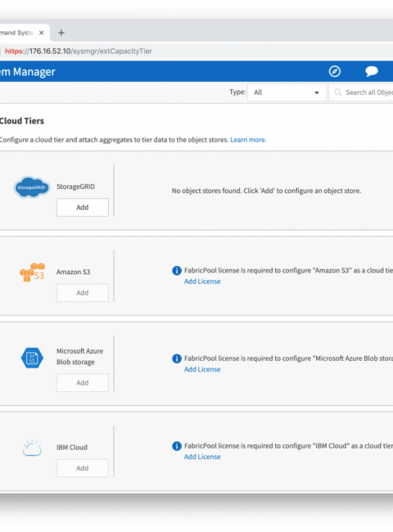Click the StorageGRID cloud logo
The width and height of the screenshot is (393, 532).
click(x=32, y=187)
